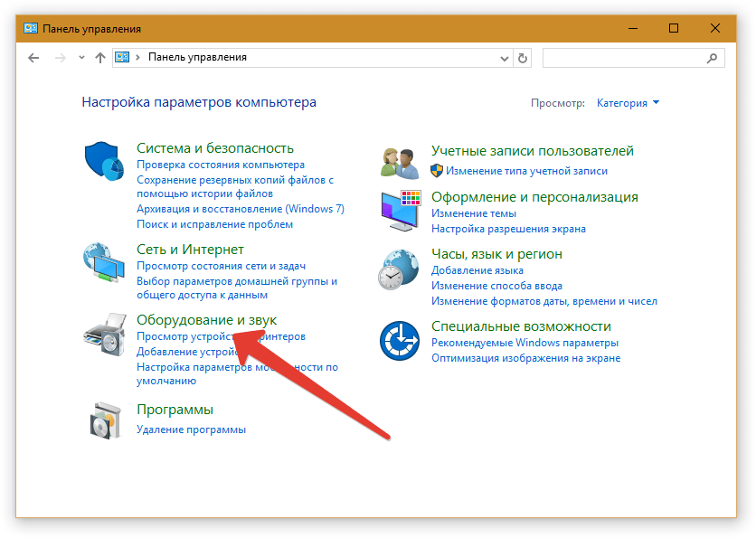Open the System and Security shield icon

tap(104, 161)
